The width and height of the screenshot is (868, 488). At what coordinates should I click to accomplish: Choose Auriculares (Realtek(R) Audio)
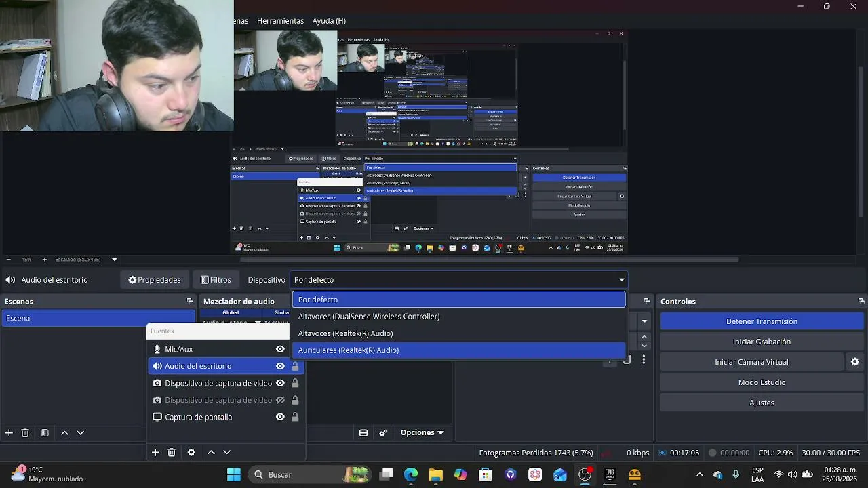(458, 350)
